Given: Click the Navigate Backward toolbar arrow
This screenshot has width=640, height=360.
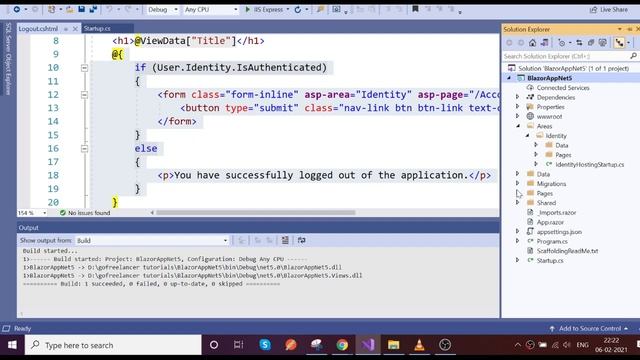Looking at the screenshot, I should (17, 9).
